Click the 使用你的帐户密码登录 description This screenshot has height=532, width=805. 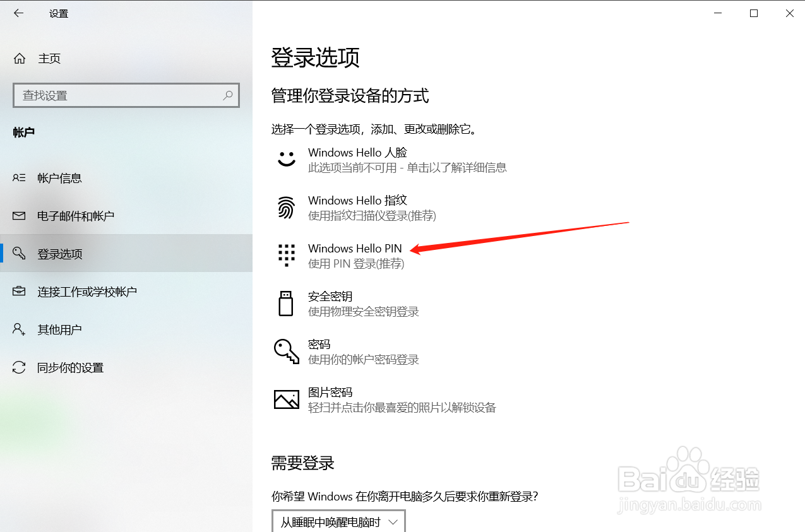pyautogui.click(x=364, y=360)
